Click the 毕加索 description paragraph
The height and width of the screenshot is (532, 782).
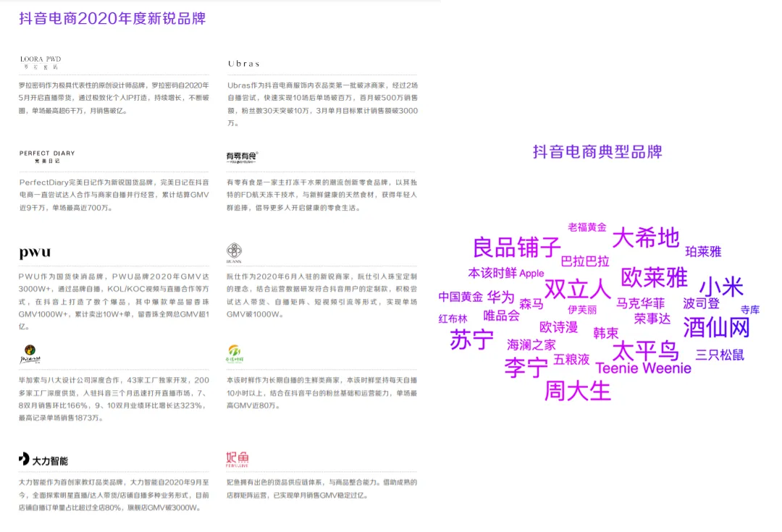click(x=114, y=399)
